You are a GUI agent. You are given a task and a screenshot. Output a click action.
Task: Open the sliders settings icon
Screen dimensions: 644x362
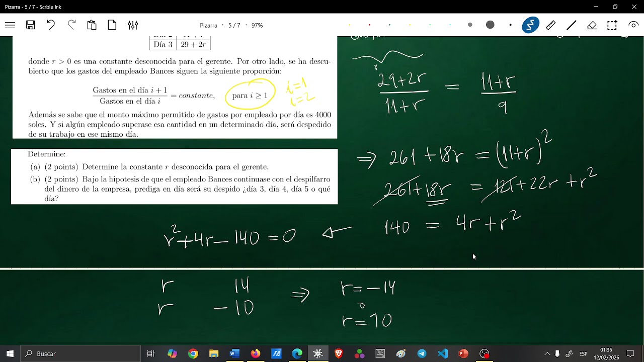(x=133, y=25)
